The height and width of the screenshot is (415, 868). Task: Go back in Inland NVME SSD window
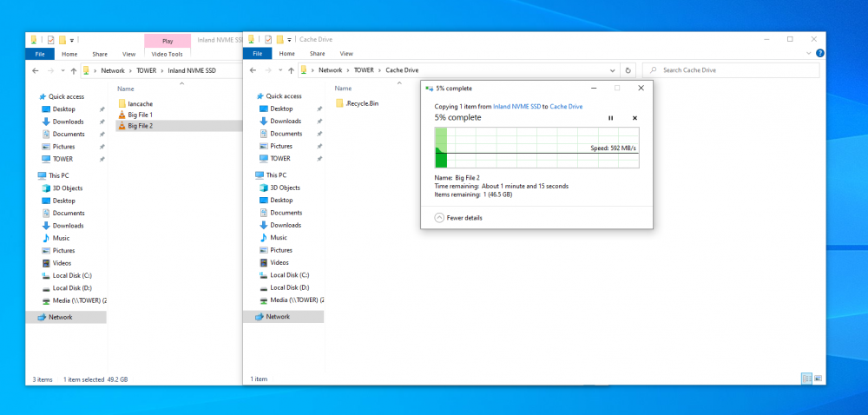point(36,71)
